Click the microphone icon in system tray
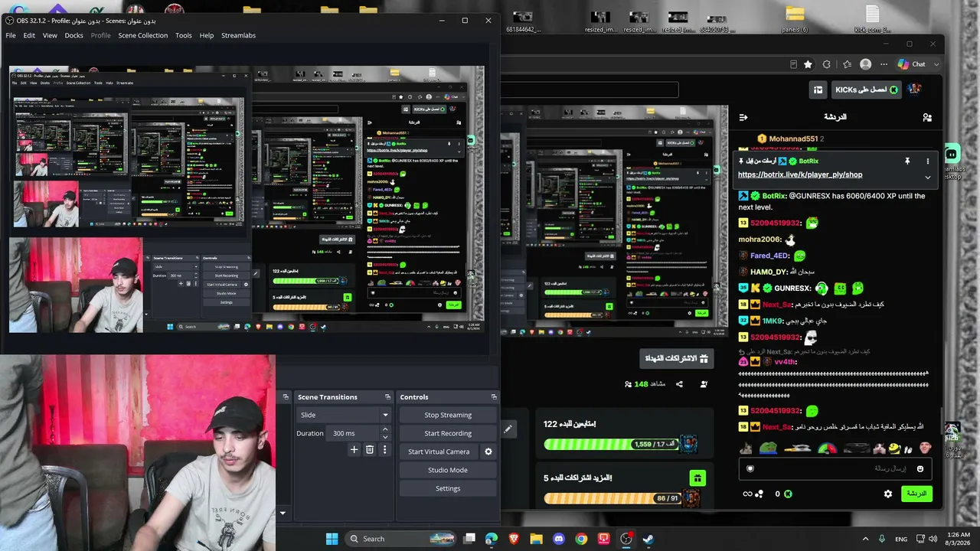Image resolution: width=980 pixels, height=551 pixels. (883, 539)
